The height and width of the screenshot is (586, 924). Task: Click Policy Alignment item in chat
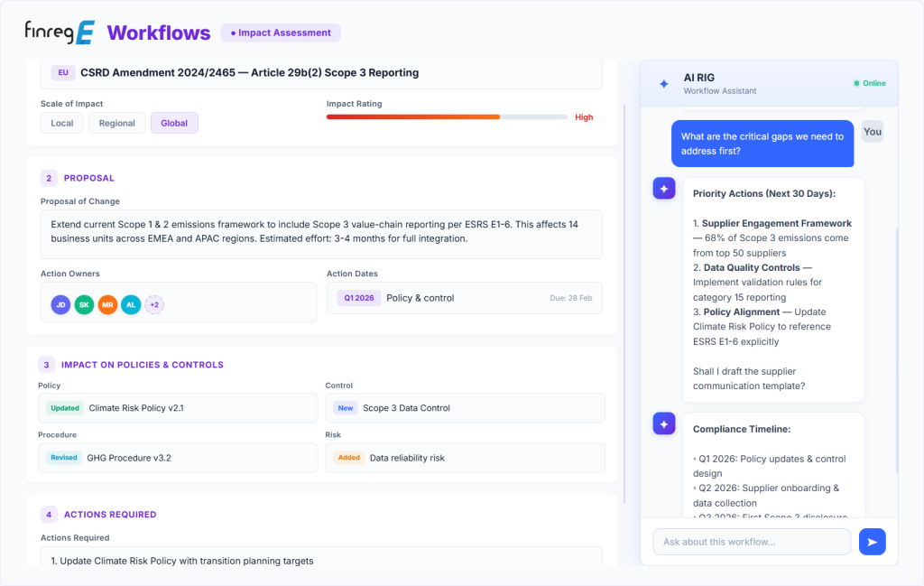(x=742, y=312)
